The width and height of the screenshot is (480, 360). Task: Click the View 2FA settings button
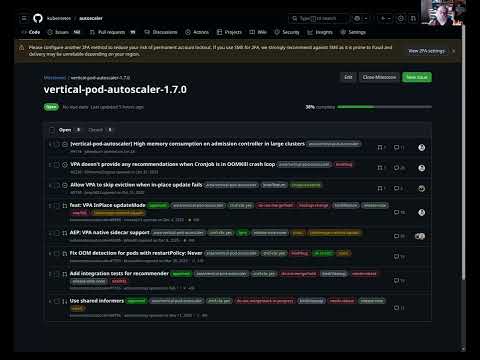427,51
